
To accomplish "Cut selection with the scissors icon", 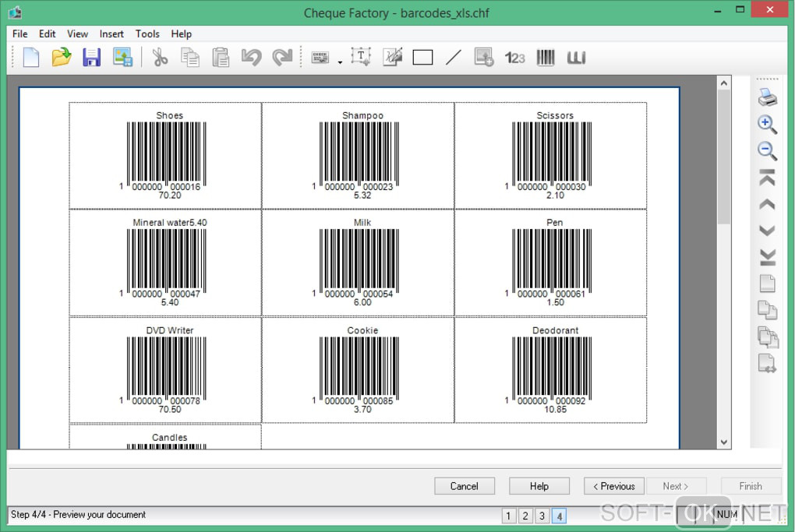I will 161,58.
